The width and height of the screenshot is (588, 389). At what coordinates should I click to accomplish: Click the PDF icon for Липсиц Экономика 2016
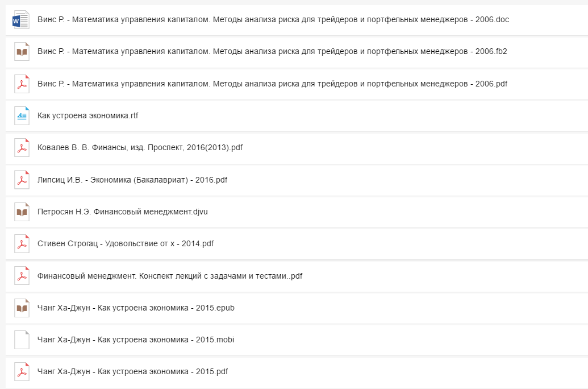click(x=20, y=180)
